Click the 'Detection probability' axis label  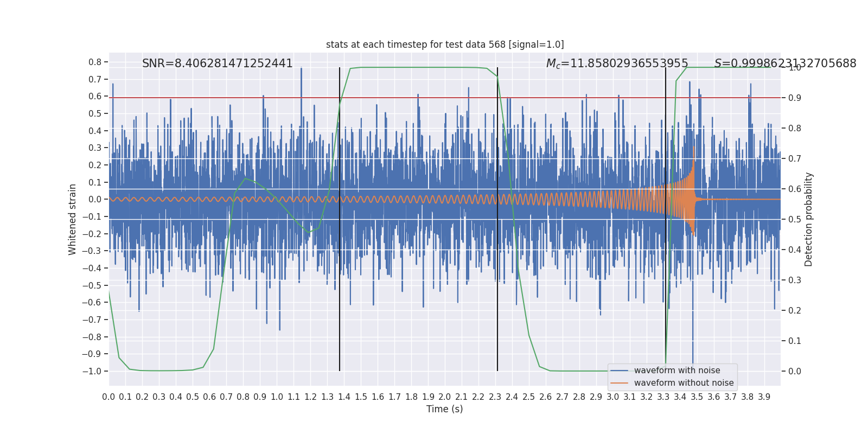coord(809,219)
